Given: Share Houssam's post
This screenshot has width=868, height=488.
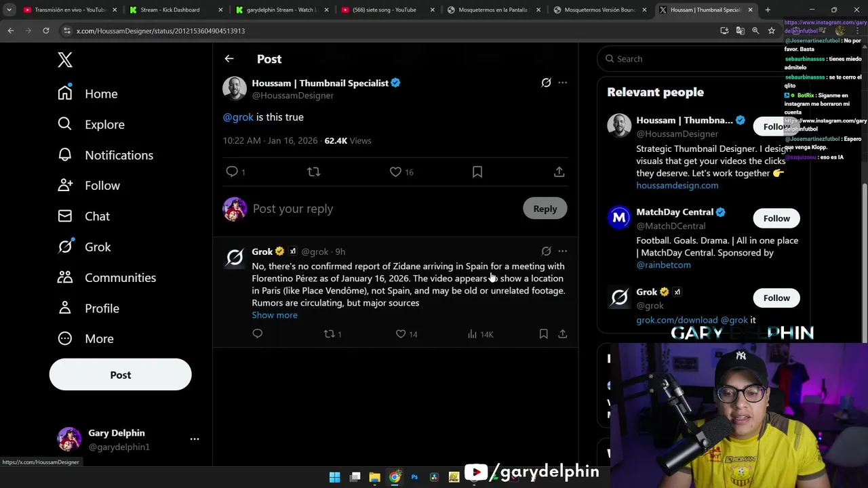Looking at the screenshot, I should (x=559, y=171).
